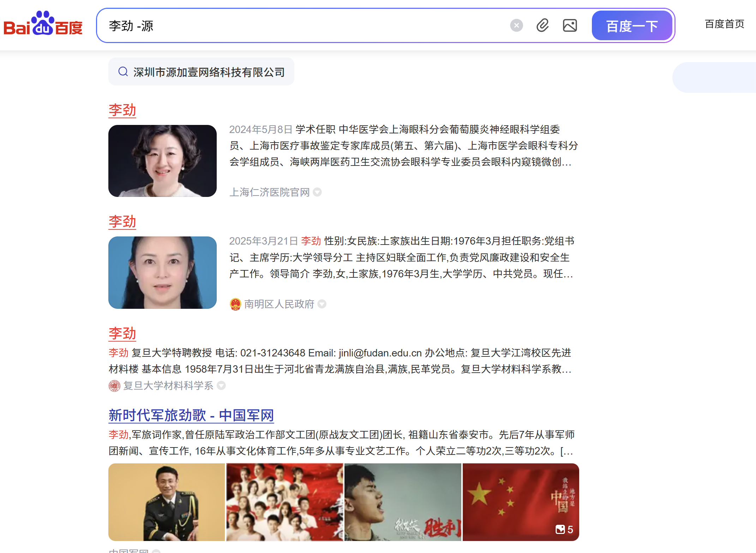Click the 复旦大学 seal icon
Screen dimensions: 756x553
(114, 386)
